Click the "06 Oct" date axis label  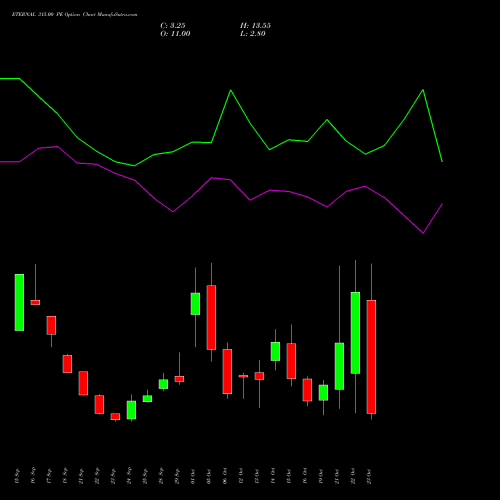coord(225,476)
